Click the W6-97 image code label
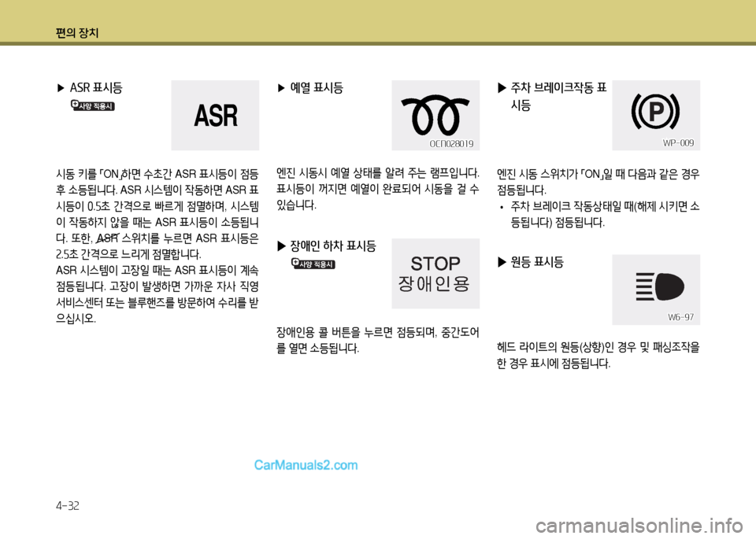 coord(680,317)
